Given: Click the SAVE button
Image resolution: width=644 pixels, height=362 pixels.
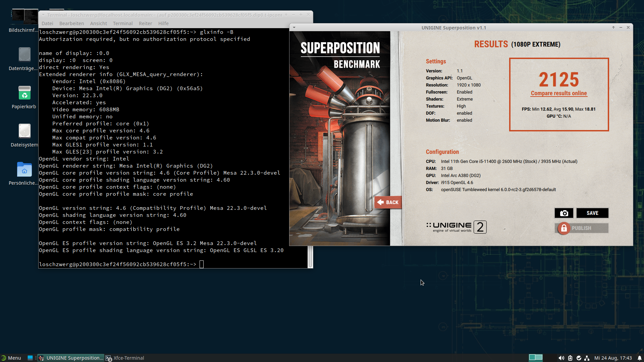Looking at the screenshot, I should point(592,213).
